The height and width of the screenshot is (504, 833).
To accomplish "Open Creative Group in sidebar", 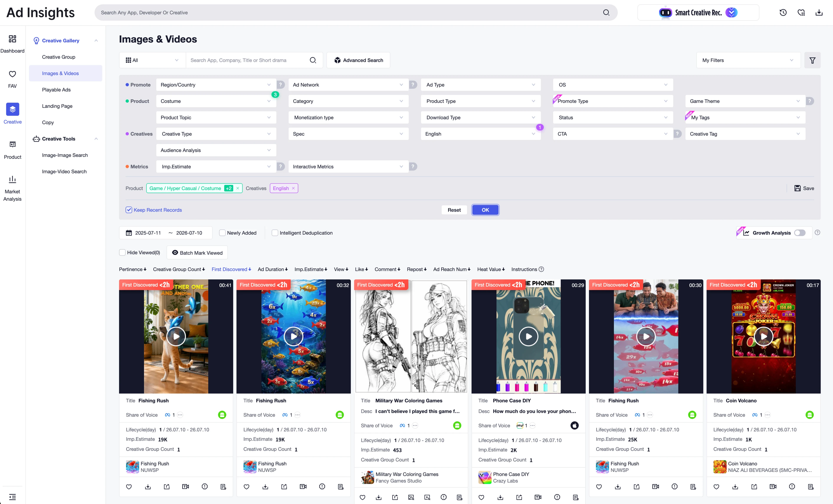I will click(59, 57).
